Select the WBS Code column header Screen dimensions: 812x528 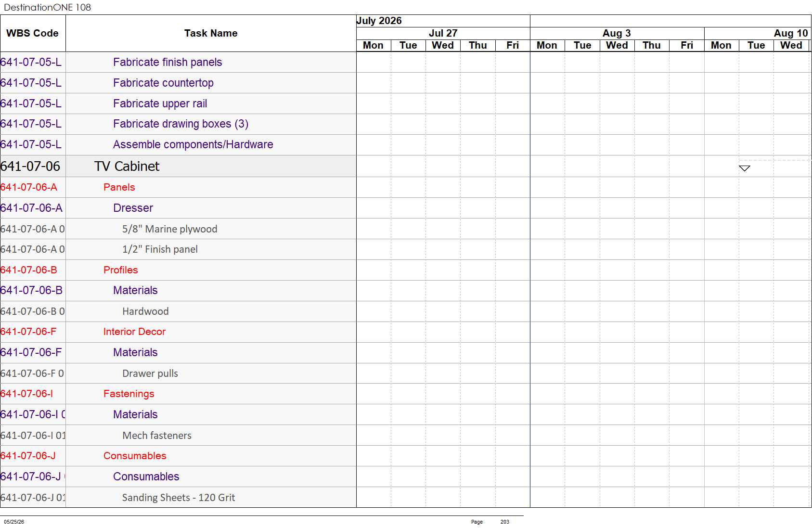(x=32, y=33)
